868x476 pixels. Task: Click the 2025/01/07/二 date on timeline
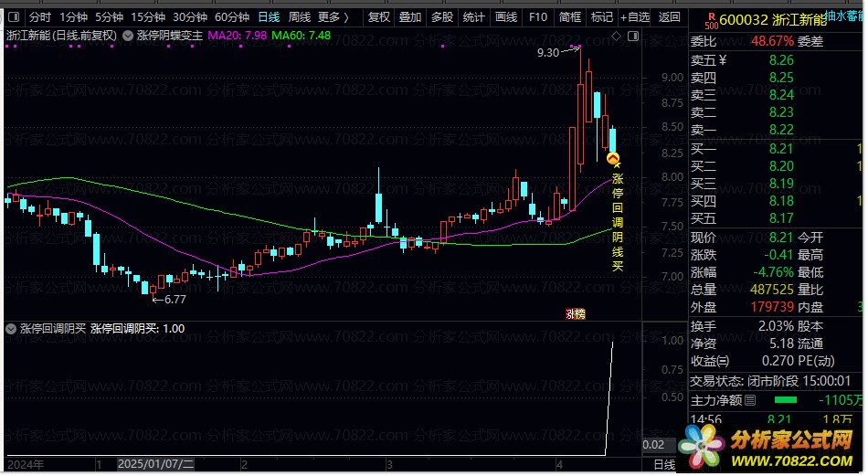[x=155, y=464]
